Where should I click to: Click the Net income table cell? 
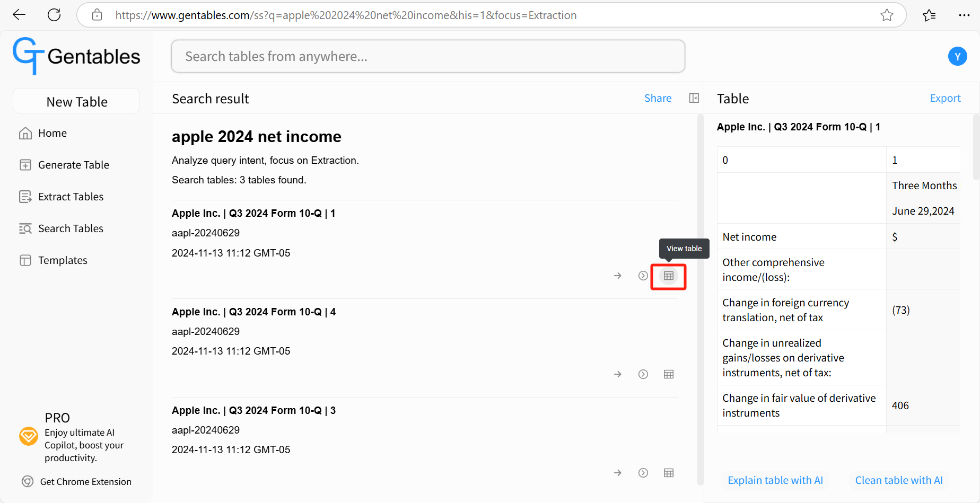801,236
